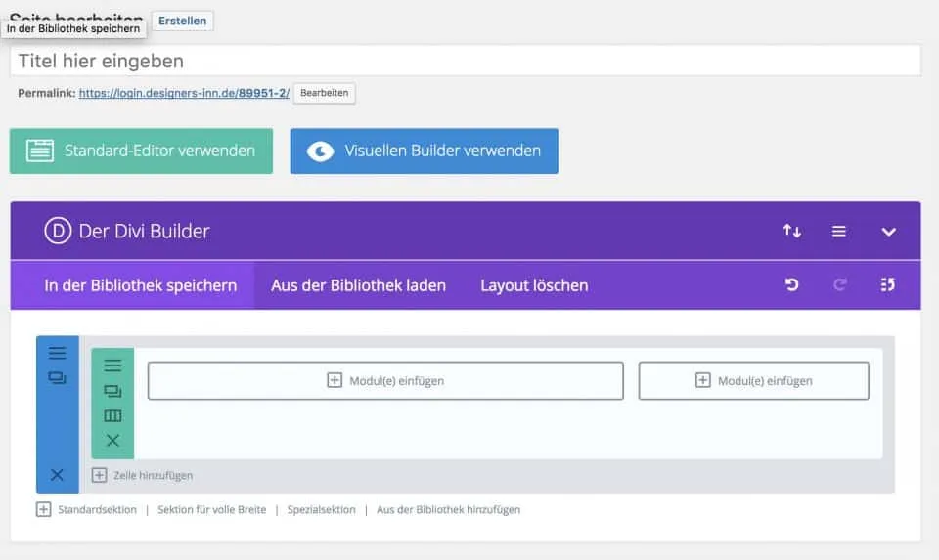Viewport: 939px width, 560px height.
Task: Open Aus der Bibliothek laden
Action: point(358,285)
